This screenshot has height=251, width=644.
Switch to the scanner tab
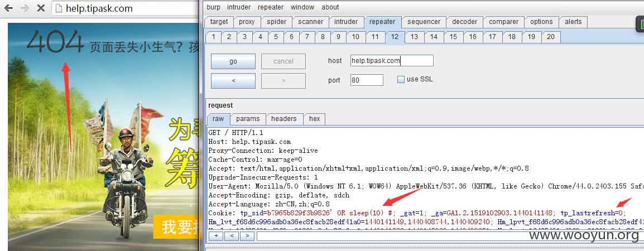310,22
